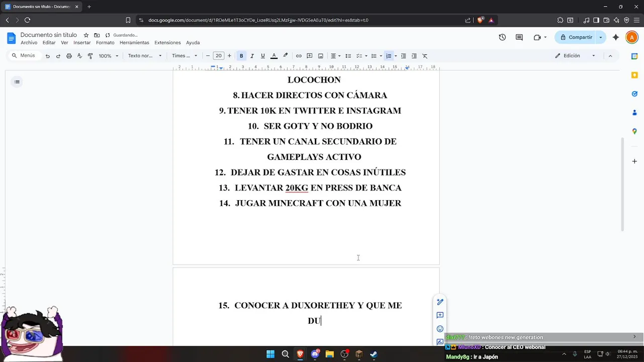Viewport: 644px width, 362px height.
Task: Print the document via printer icon
Action: (x=69, y=56)
